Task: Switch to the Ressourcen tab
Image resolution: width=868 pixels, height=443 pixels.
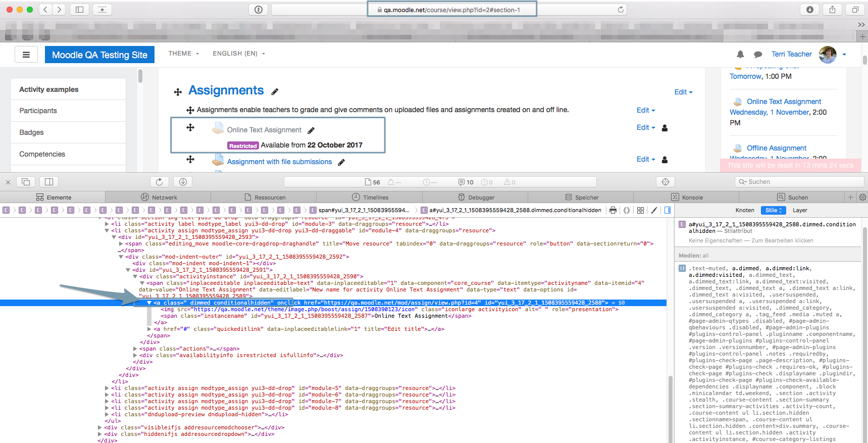Action: tap(264, 198)
